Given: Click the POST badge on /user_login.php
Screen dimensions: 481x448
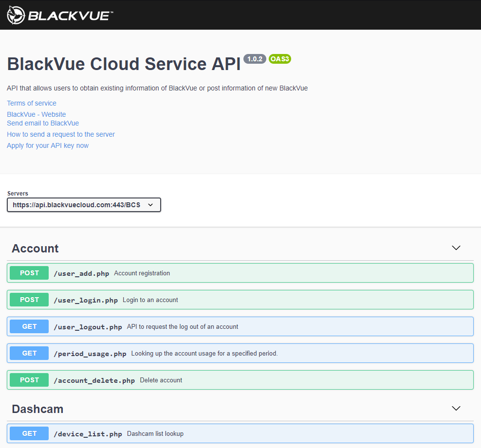Looking at the screenshot, I should point(29,300).
